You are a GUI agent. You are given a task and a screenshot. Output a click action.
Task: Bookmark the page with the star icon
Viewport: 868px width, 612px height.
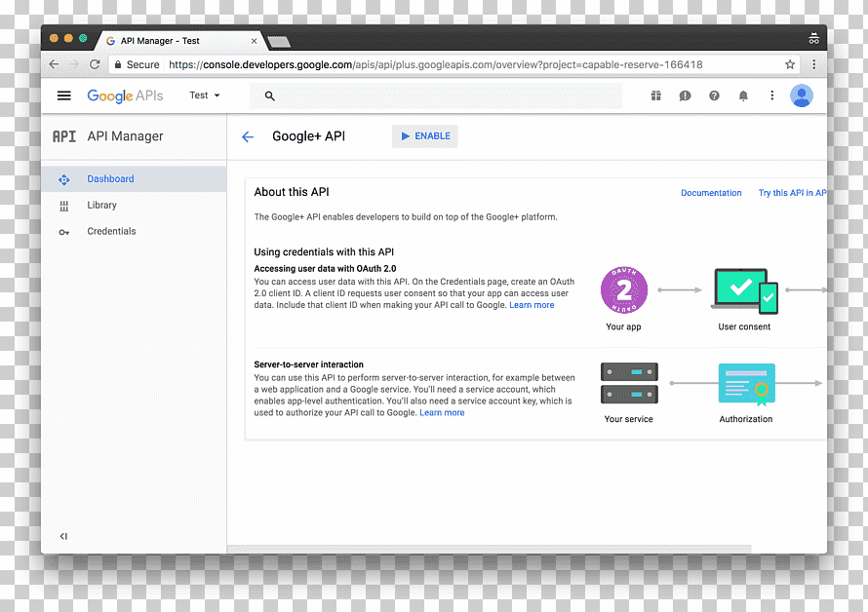[x=790, y=64]
